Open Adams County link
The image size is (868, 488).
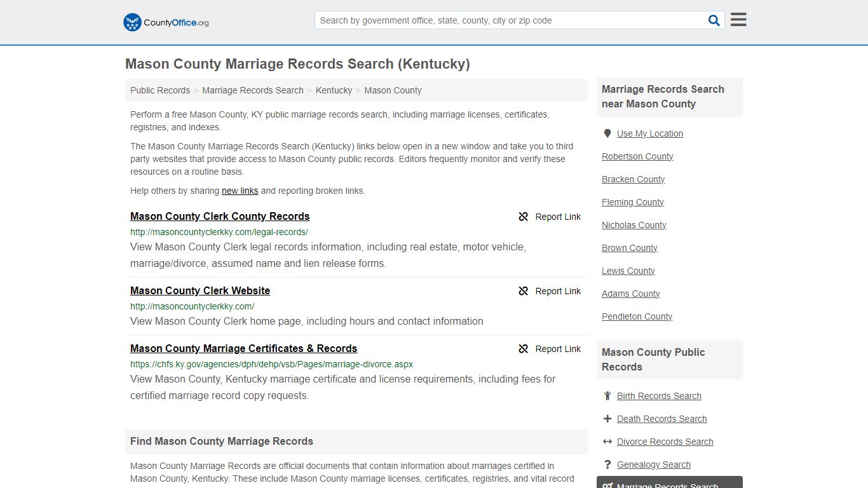point(631,294)
